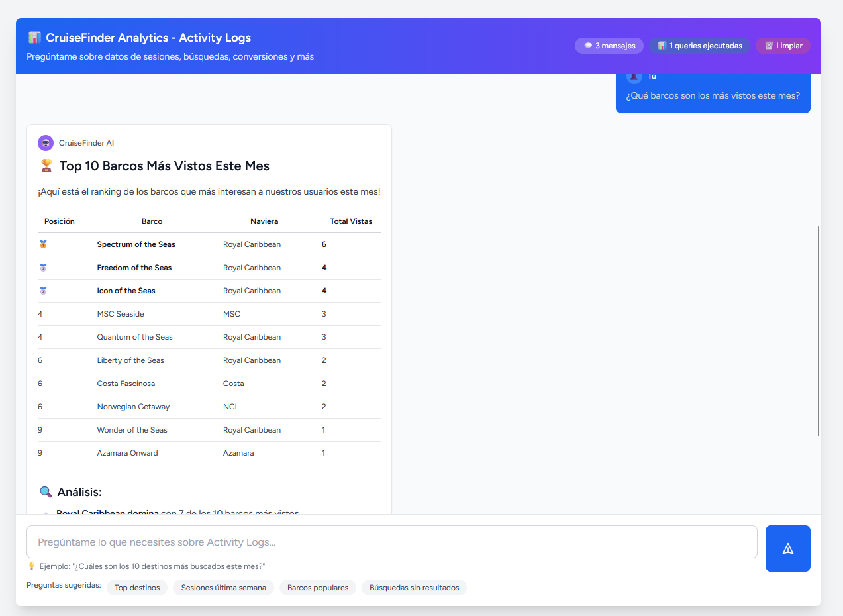Click the CruiseFinder AI avatar icon
The height and width of the screenshot is (616, 843).
[x=45, y=142]
